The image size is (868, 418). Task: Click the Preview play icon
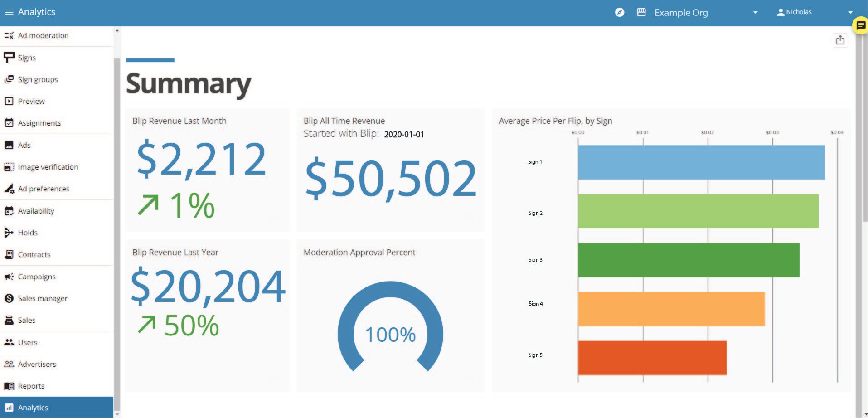[x=9, y=101]
